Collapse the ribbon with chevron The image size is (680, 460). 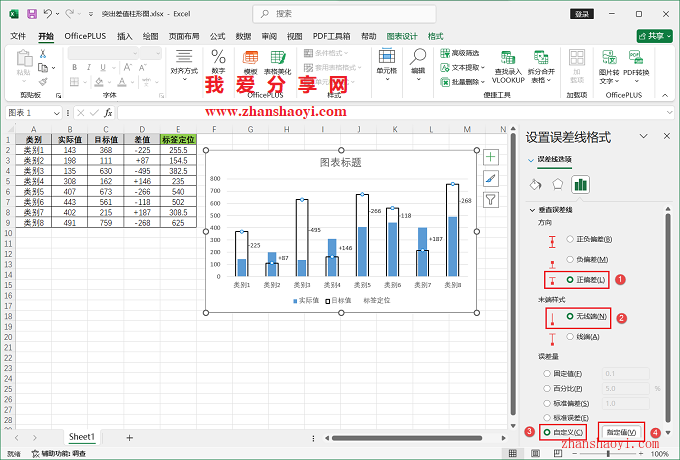click(665, 95)
